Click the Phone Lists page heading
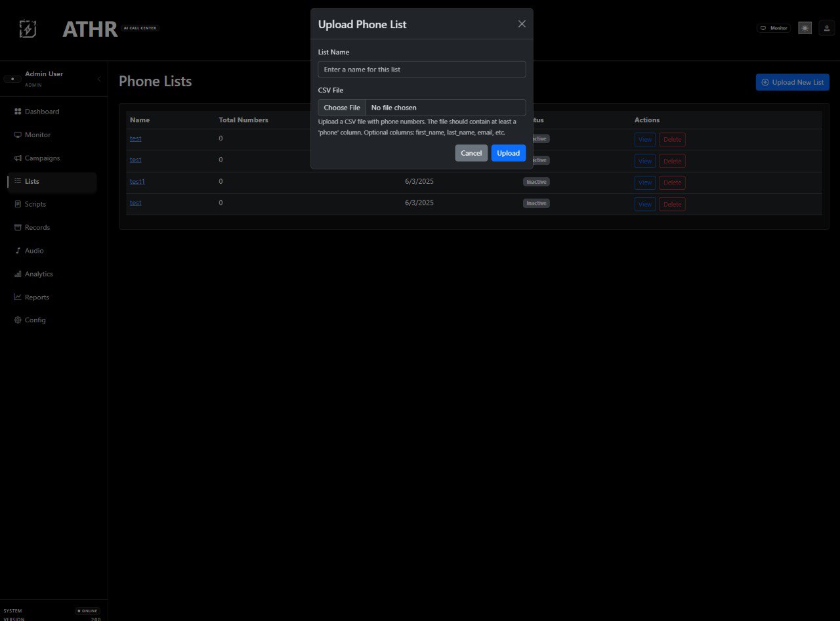Image resolution: width=840 pixels, height=621 pixels. [156, 81]
